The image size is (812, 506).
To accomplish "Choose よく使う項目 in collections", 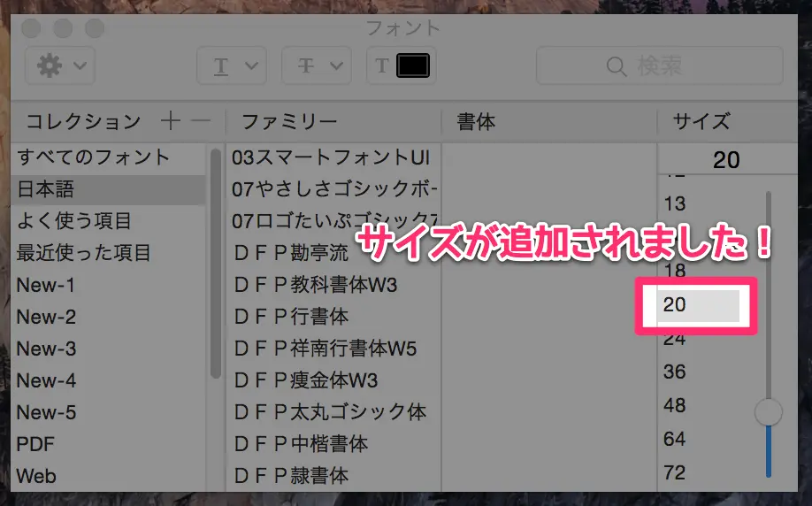I will (x=73, y=221).
